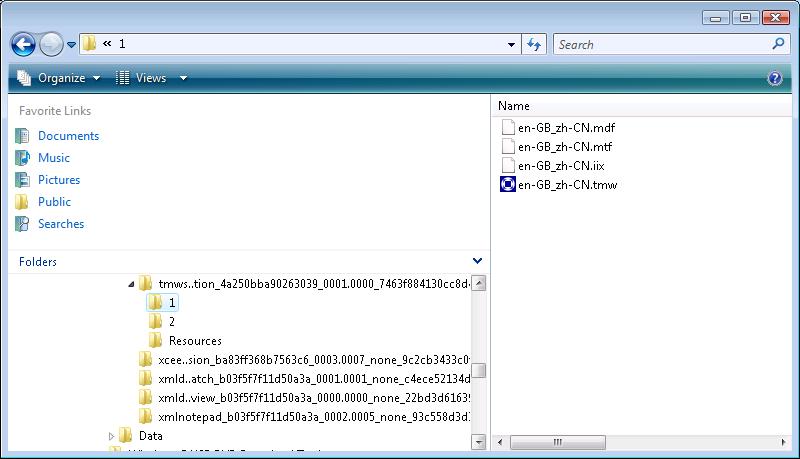Collapse the tmws..tion folder tree node
This screenshot has height=459, width=800.
130,284
